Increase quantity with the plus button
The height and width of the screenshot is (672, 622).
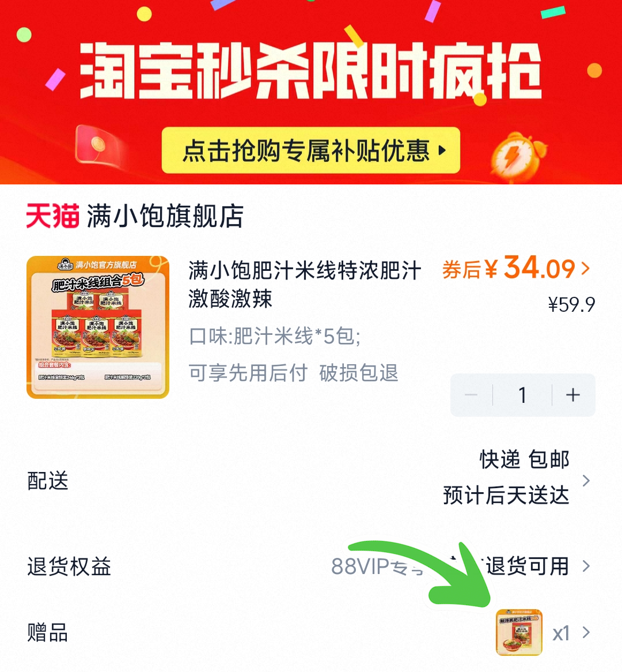coord(573,395)
